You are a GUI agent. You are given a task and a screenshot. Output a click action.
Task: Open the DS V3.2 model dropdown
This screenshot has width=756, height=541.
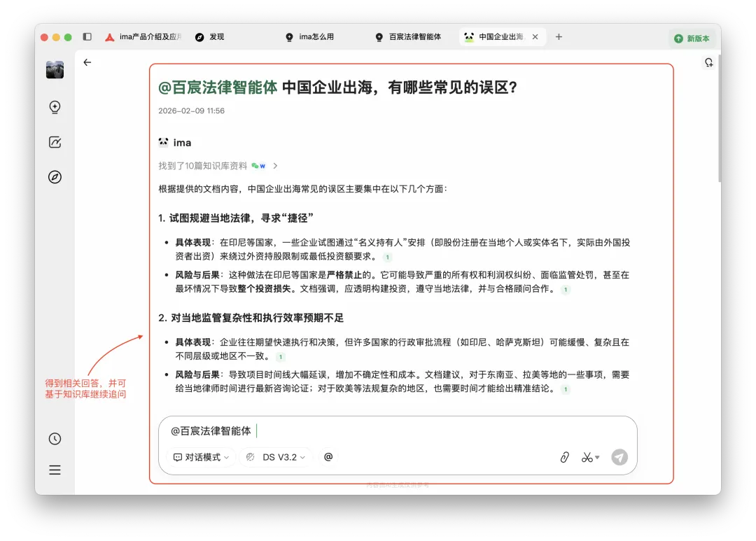276,457
